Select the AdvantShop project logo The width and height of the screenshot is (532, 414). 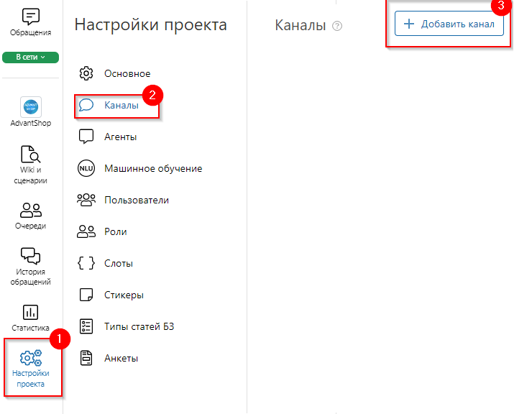click(x=31, y=107)
